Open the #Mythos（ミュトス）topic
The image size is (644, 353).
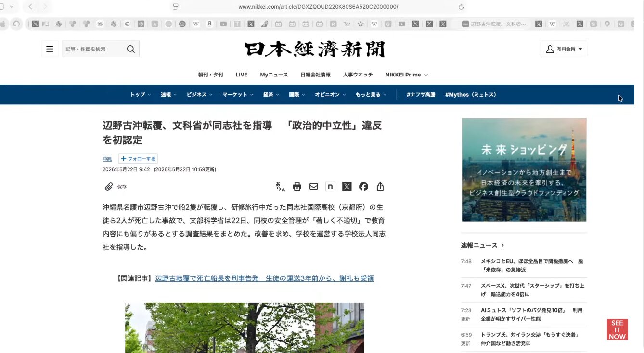pyautogui.click(x=471, y=95)
